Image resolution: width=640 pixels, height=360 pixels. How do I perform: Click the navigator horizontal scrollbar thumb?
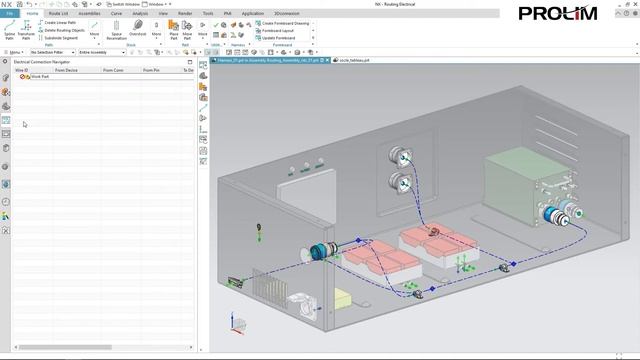tap(65, 347)
